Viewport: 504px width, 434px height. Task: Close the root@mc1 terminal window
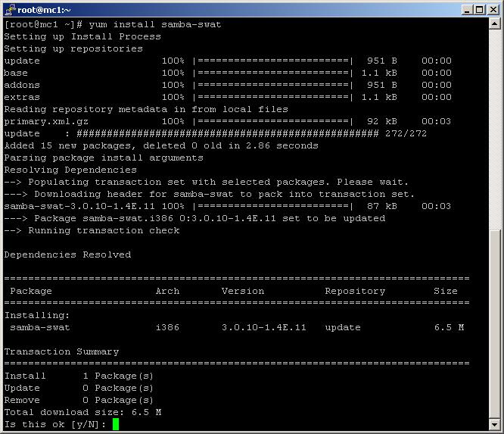pos(493,10)
